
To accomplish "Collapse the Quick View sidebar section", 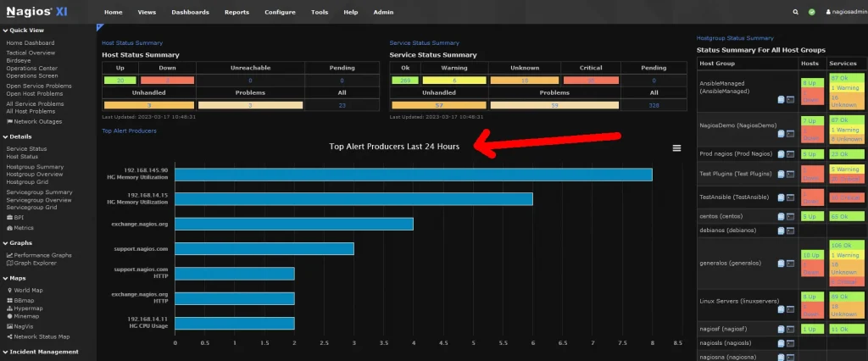I will [24, 31].
